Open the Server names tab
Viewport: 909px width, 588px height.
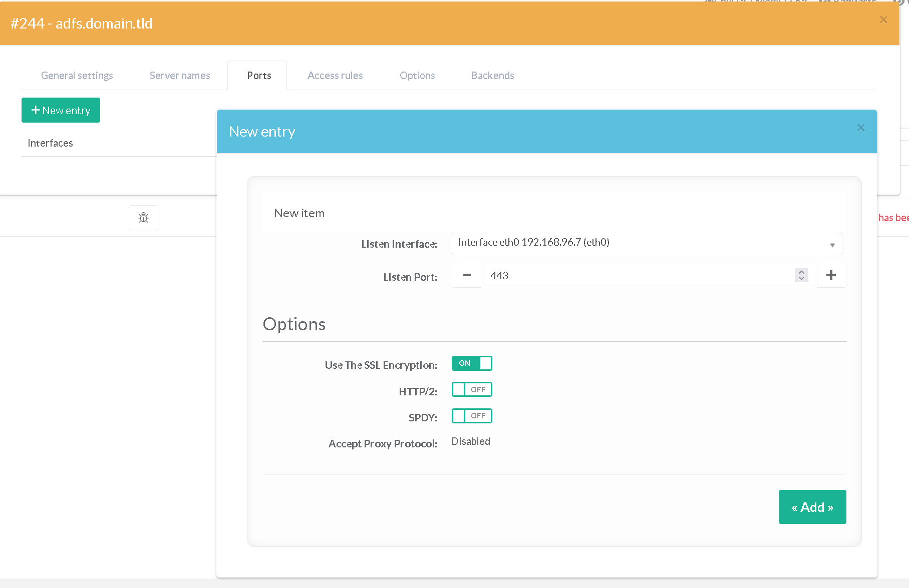pos(180,76)
